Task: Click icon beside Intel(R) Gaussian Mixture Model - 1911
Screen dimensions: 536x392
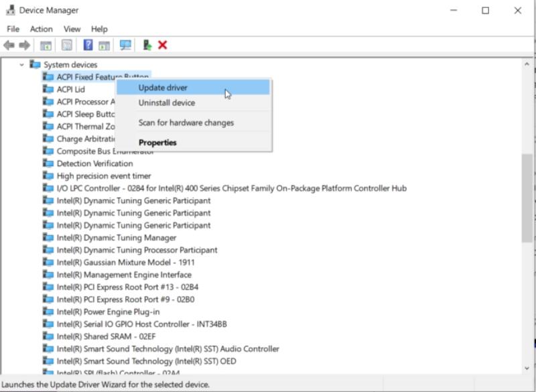Action: tap(48, 262)
